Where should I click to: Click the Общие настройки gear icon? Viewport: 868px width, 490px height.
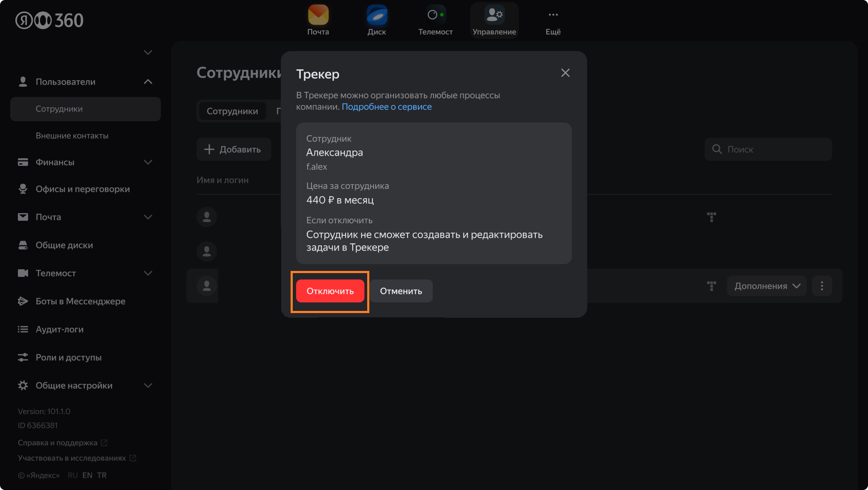pos(23,385)
